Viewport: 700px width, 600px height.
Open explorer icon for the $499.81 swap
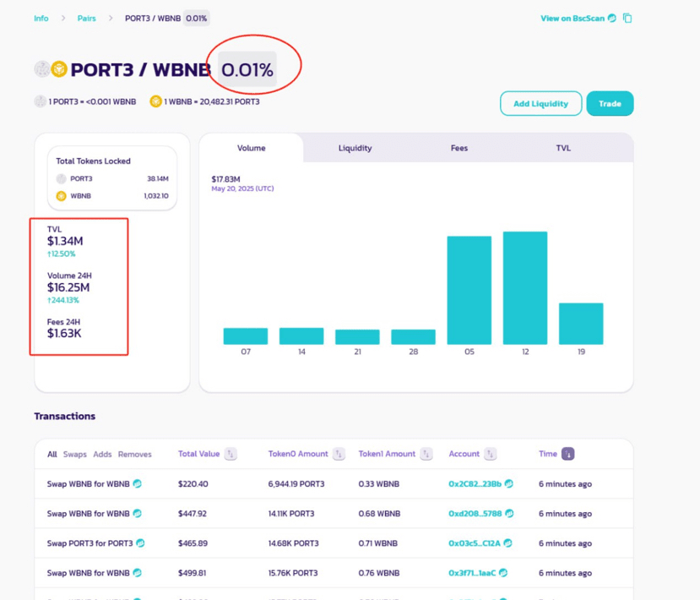click(138, 573)
